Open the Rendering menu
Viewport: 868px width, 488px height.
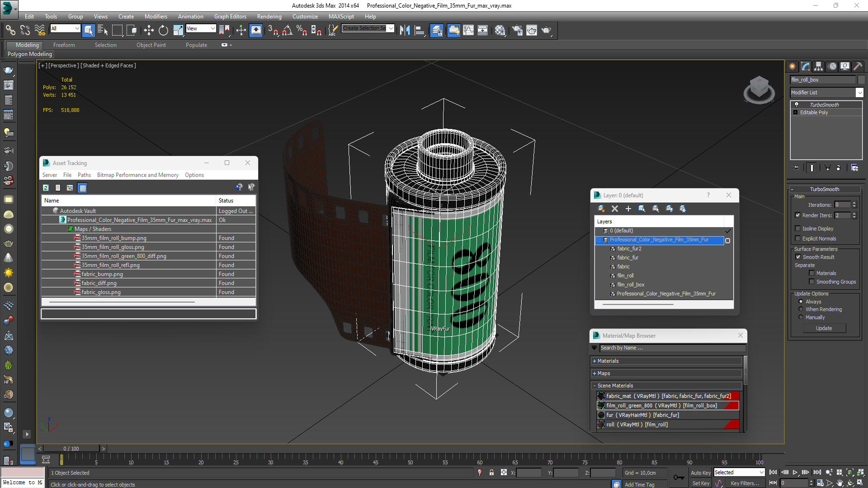[269, 17]
